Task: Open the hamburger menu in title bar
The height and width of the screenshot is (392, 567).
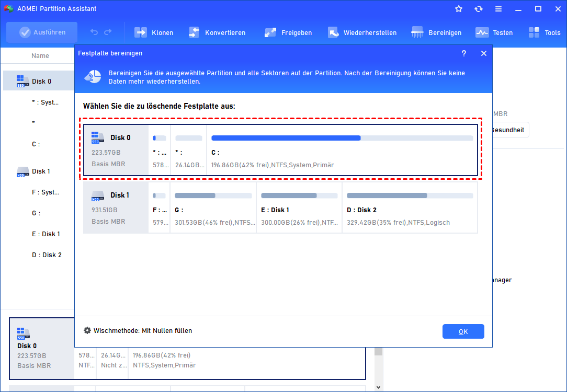Action: pos(498,9)
